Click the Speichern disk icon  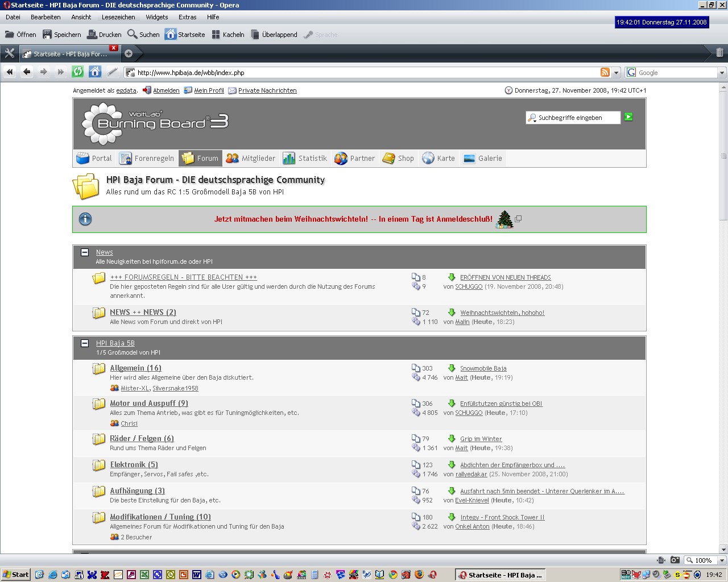pos(47,35)
